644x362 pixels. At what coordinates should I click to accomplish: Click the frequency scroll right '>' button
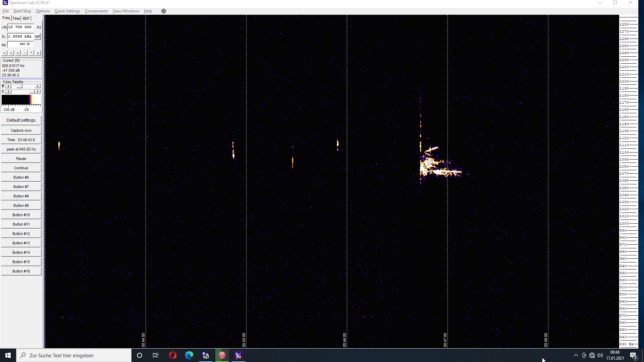pos(11,53)
